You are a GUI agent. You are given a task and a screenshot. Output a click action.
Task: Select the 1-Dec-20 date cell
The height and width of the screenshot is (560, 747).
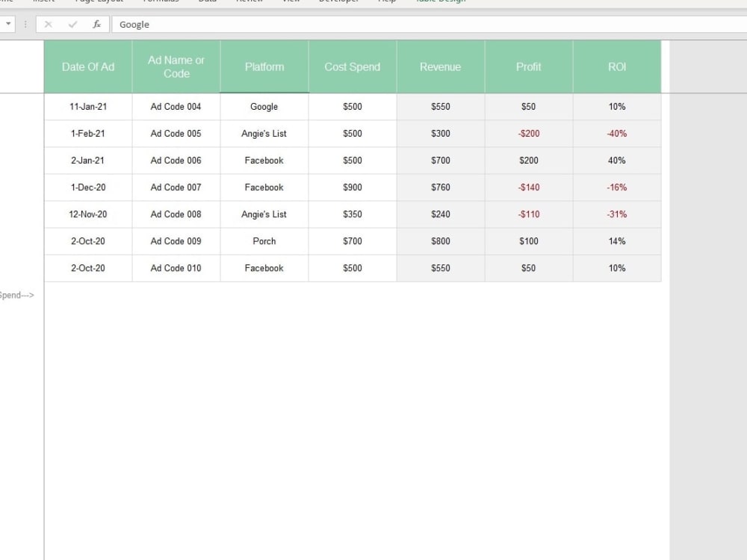(x=88, y=187)
